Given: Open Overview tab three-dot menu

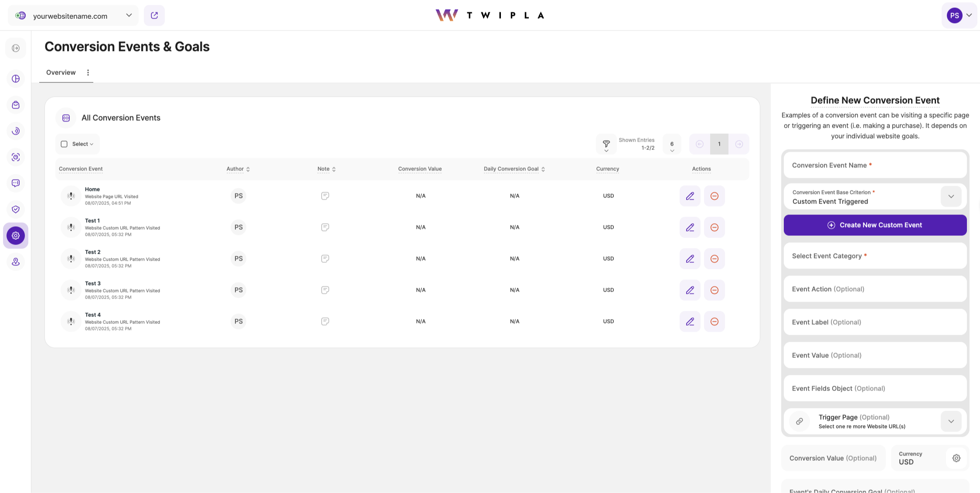Looking at the screenshot, I should (x=88, y=73).
